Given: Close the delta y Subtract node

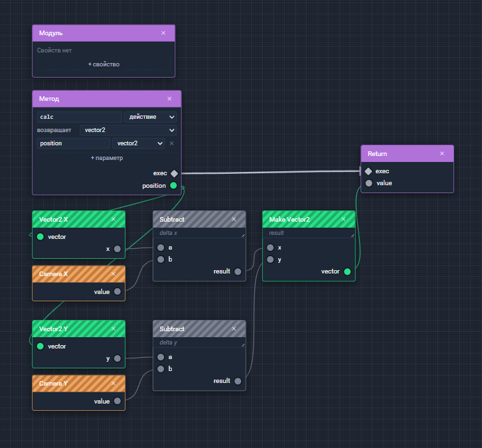Looking at the screenshot, I should click(x=234, y=329).
